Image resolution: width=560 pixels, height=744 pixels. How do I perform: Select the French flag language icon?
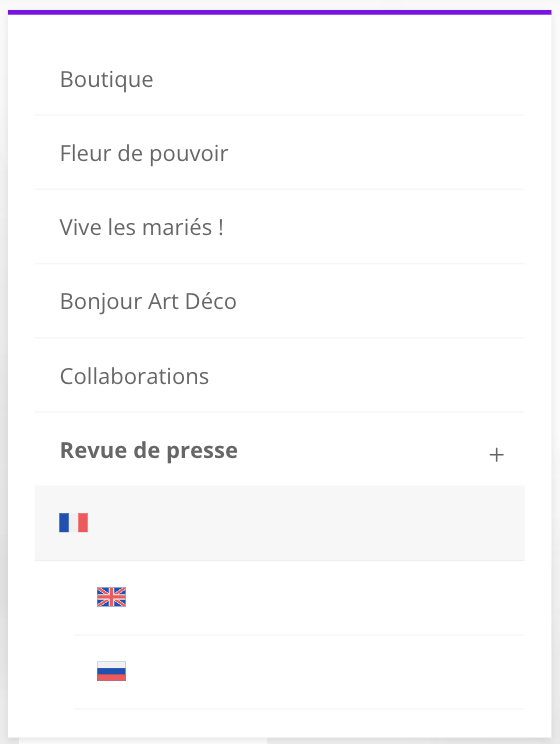74,522
